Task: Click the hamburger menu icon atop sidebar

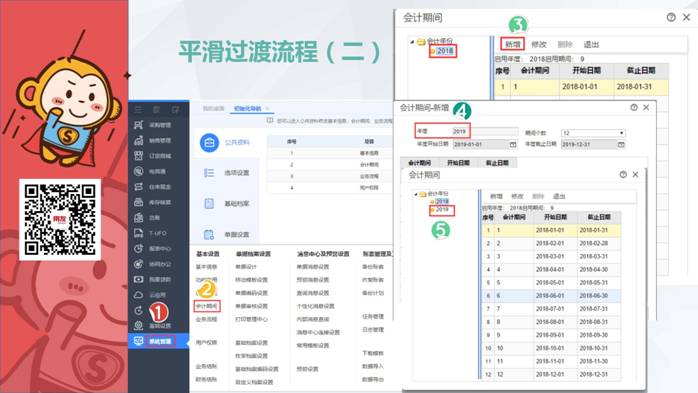Action: point(138,109)
